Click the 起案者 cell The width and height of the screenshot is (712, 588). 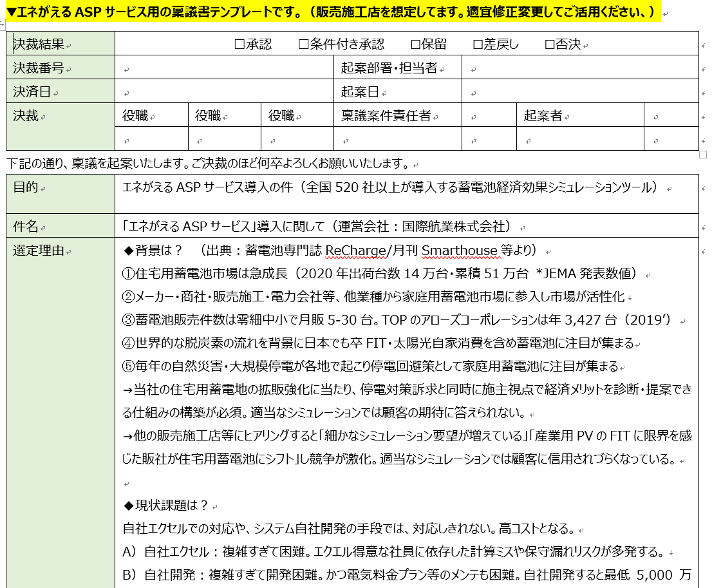pos(580,115)
